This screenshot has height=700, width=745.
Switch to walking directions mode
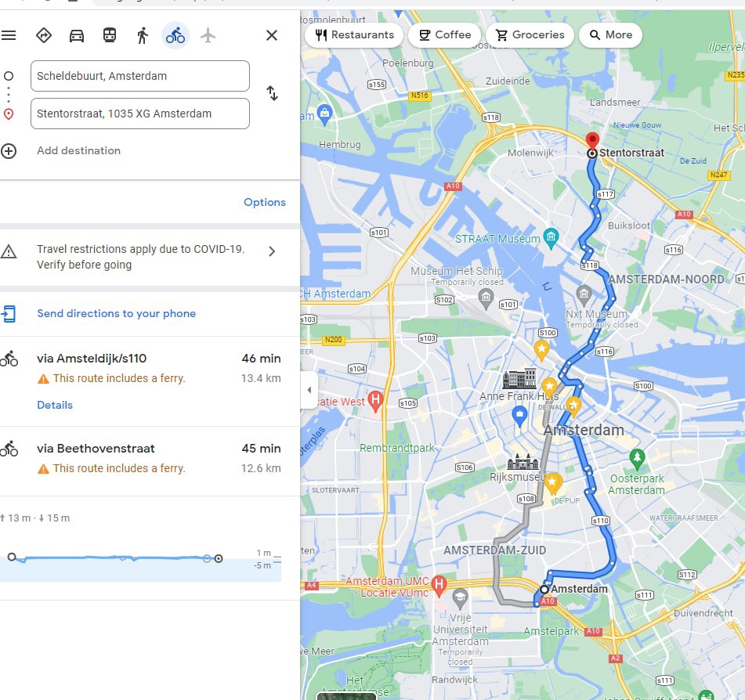142,35
